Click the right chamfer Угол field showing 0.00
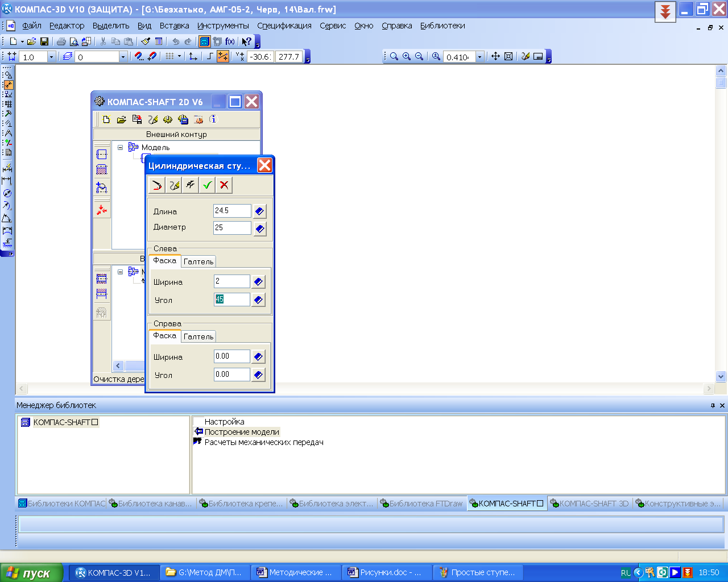Image resolution: width=728 pixels, height=582 pixels. click(x=231, y=375)
